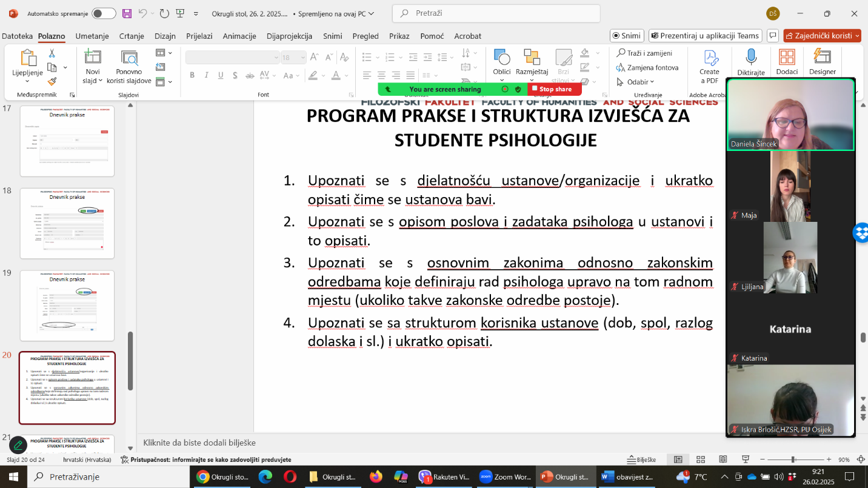Open the Oblici shapes gallery
The height and width of the screenshot is (488, 868).
502,65
